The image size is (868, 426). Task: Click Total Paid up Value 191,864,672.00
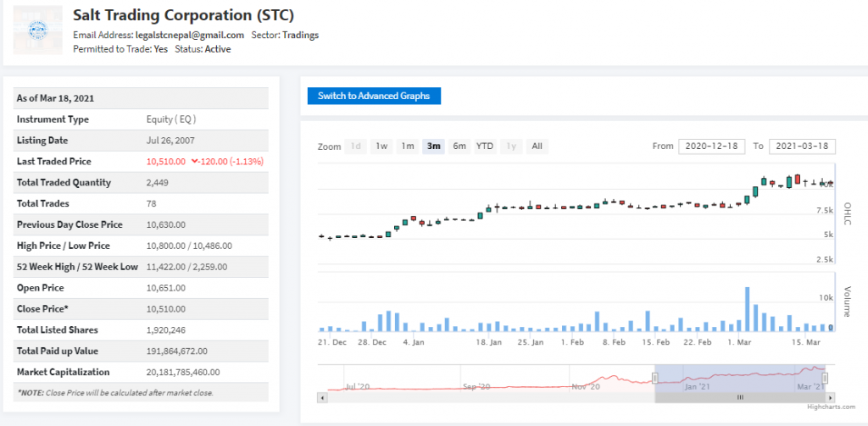pos(176,351)
